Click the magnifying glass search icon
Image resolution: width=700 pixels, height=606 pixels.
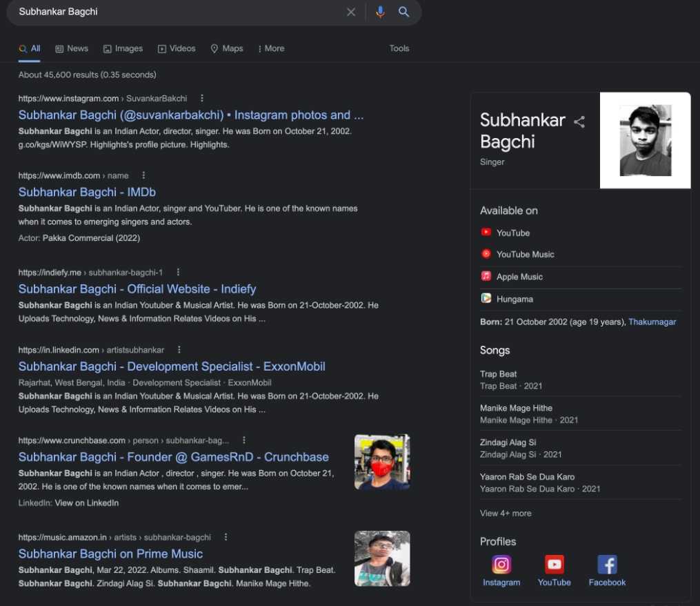pos(404,12)
